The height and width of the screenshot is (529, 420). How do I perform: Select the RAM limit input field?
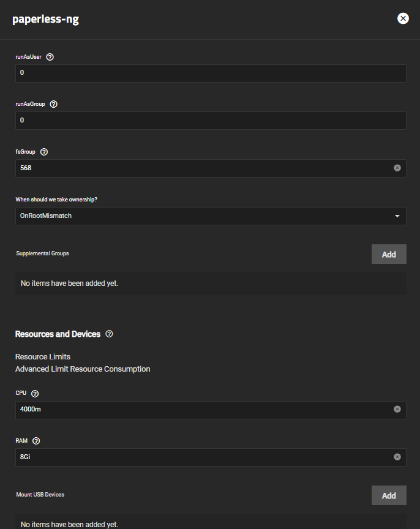click(204, 457)
